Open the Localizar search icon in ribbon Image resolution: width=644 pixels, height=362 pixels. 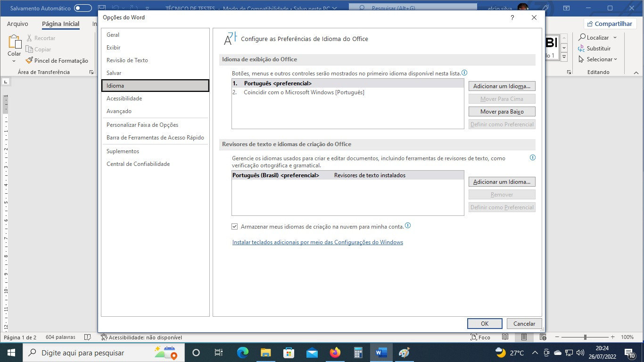coord(582,37)
